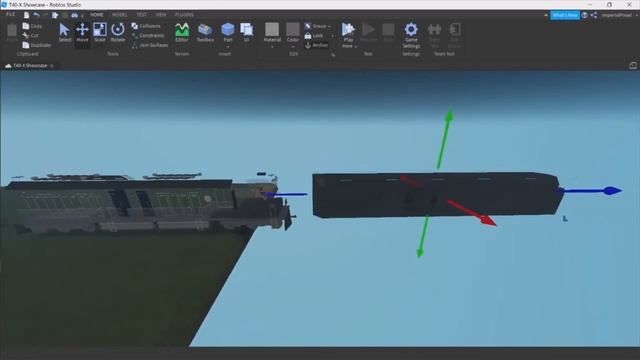Click the red axis move arrow

pos(488,220)
